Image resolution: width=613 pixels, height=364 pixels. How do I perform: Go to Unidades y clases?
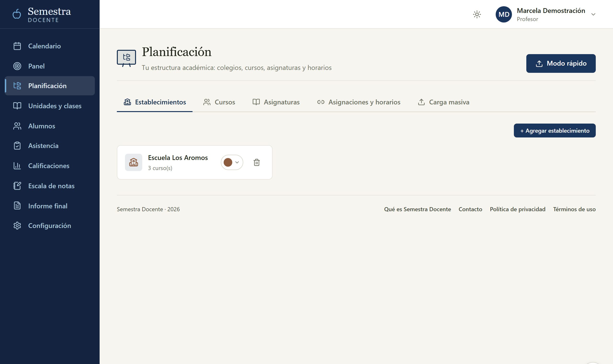(x=50, y=106)
